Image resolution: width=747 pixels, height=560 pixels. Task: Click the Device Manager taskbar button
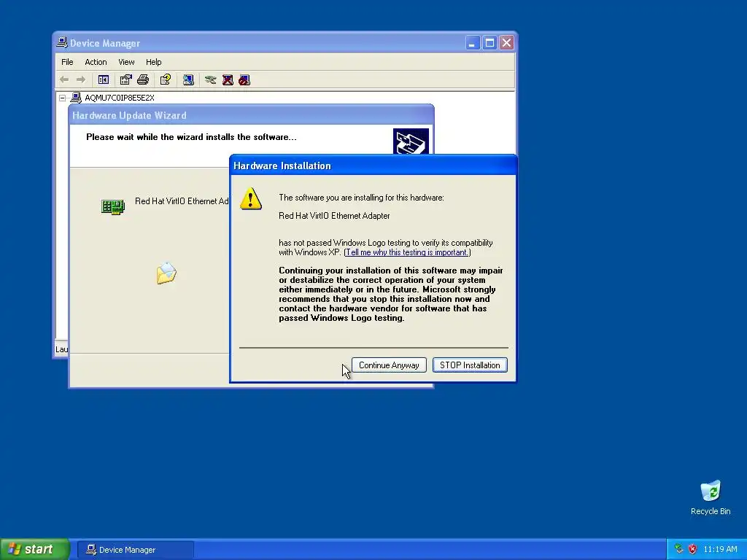click(x=135, y=550)
